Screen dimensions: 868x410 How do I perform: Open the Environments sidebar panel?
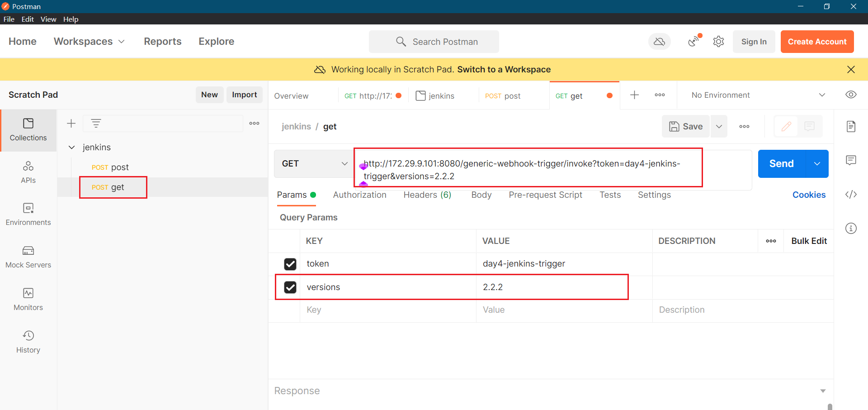point(28,215)
